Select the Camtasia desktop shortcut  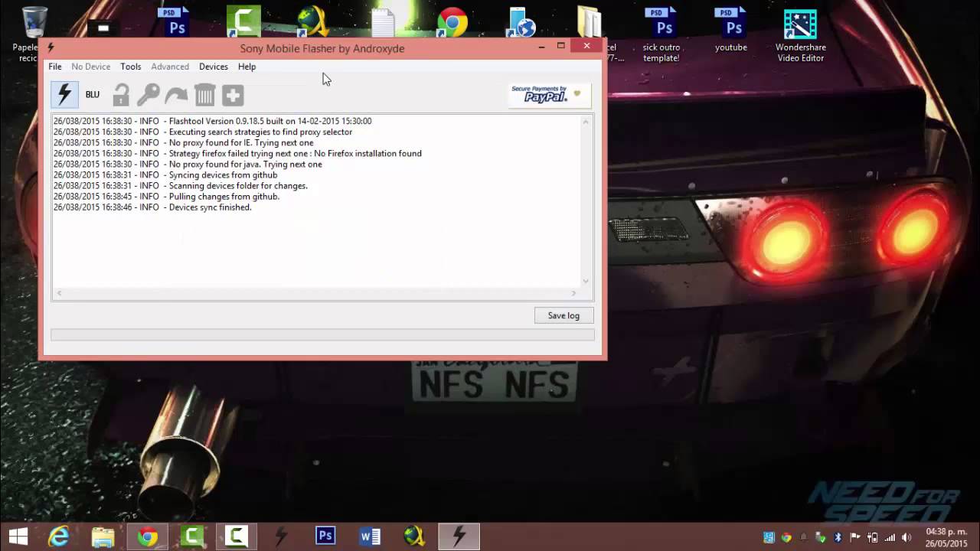coord(244,21)
